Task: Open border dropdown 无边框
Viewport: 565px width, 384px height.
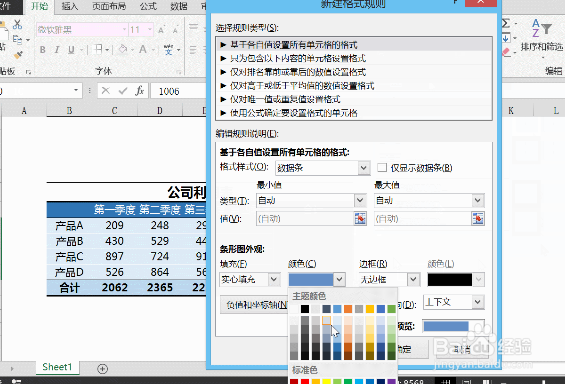Action: point(389,279)
